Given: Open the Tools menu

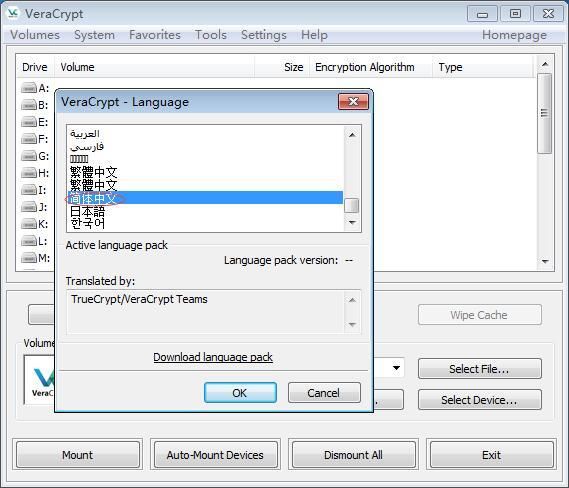Looking at the screenshot, I should (211, 35).
